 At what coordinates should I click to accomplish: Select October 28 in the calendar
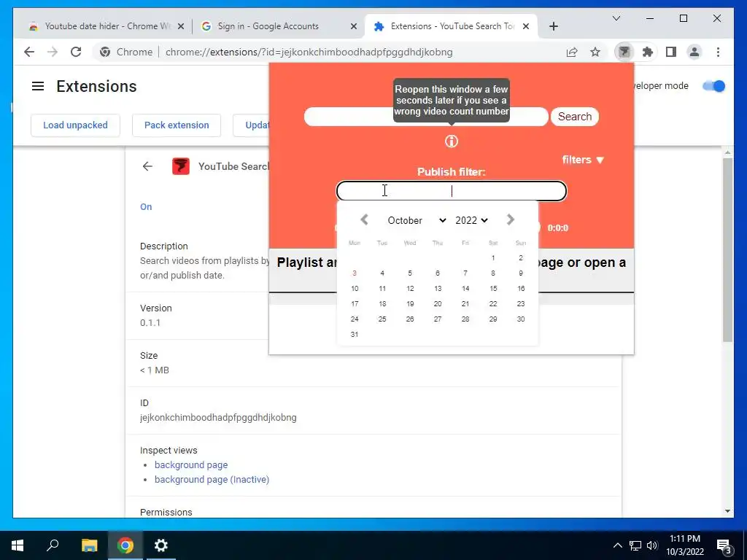tap(465, 319)
